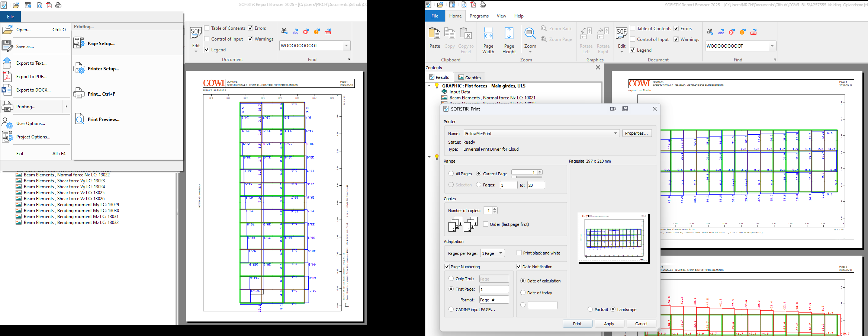
Task: Choose the Portrait orientation radio button
Action: [x=590, y=309]
